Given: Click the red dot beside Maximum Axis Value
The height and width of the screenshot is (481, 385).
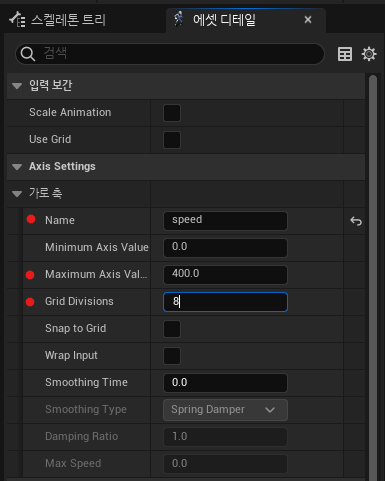Looking at the screenshot, I should 30,275.
